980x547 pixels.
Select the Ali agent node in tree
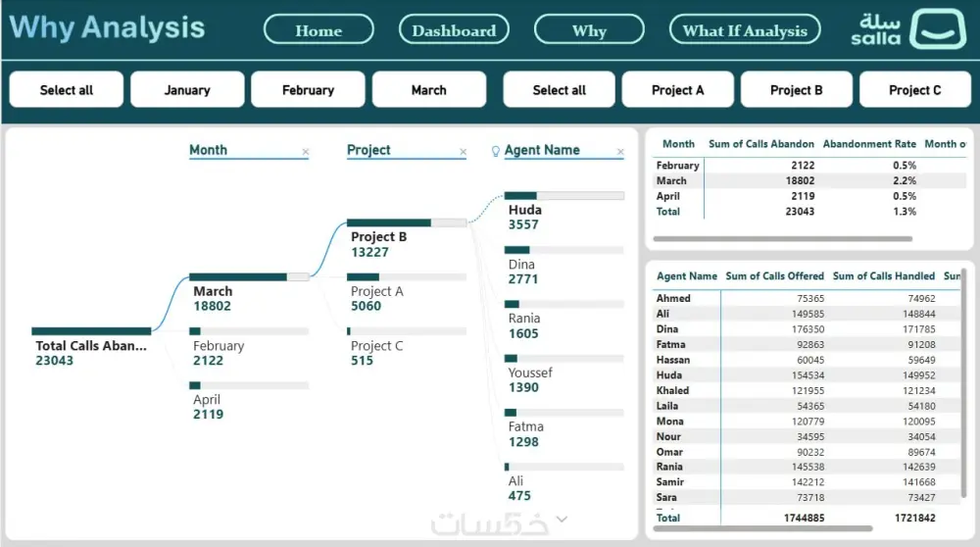563,482
